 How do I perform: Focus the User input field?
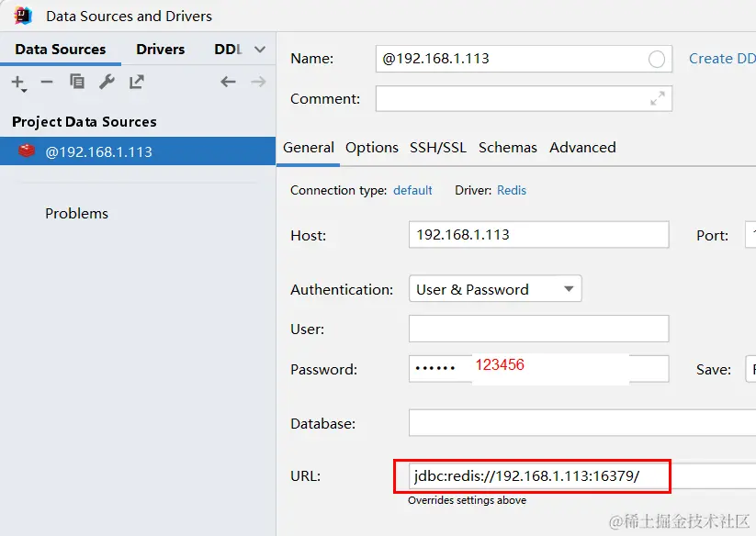(x=538, y=329)
